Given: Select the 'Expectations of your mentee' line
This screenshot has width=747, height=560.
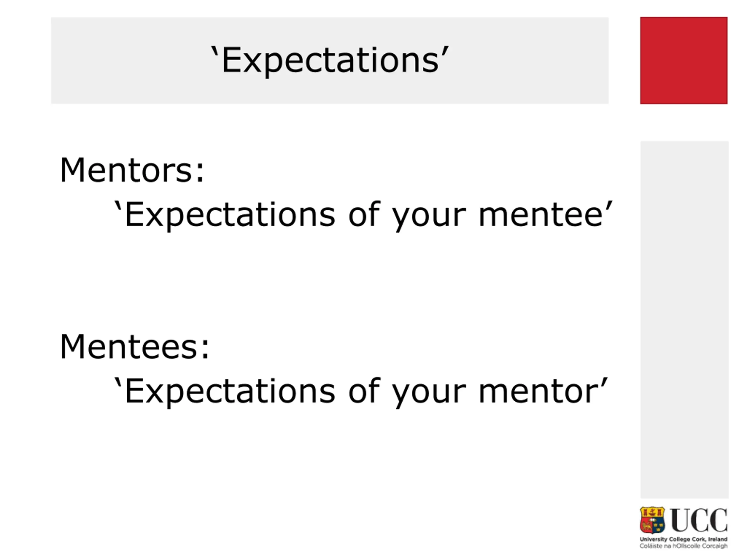Looking at the screenshot, I should pyautogui.click(x=363, y=215).
